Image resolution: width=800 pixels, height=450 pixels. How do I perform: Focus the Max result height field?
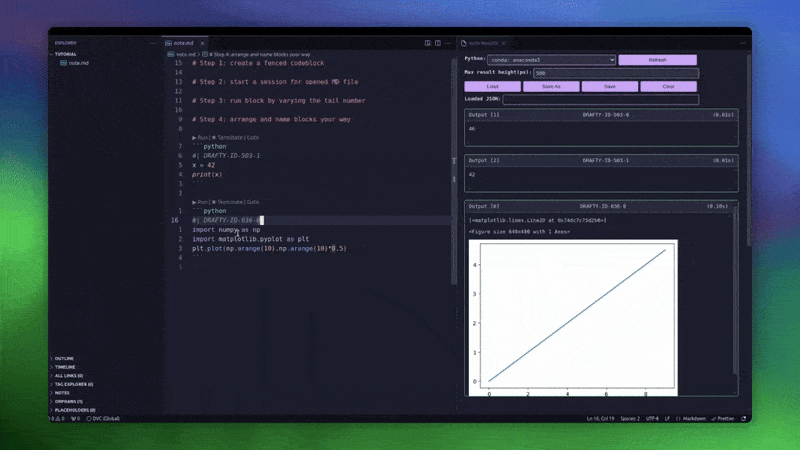pyautogui.click(x=616, y=73)
